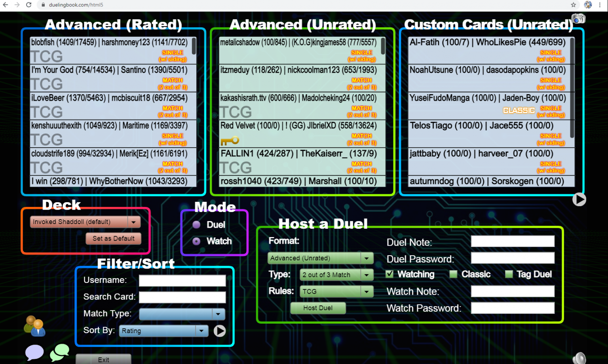Select the Watch mode radio button
This screenshot has width=608, height=364.
click(x=196, y=241)
